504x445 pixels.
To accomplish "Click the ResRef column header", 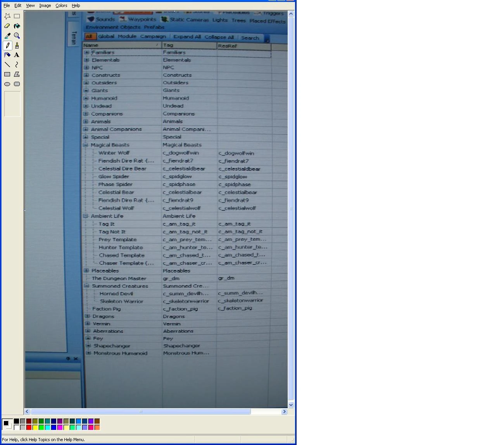I will [243, 46].
